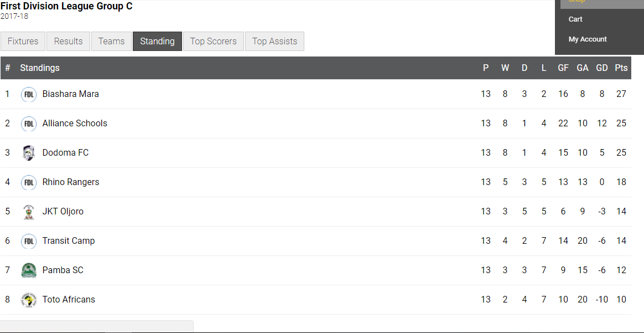This screenshot has height=333, width=644.
Task: Click the GD column header
Action: point(602,68)
